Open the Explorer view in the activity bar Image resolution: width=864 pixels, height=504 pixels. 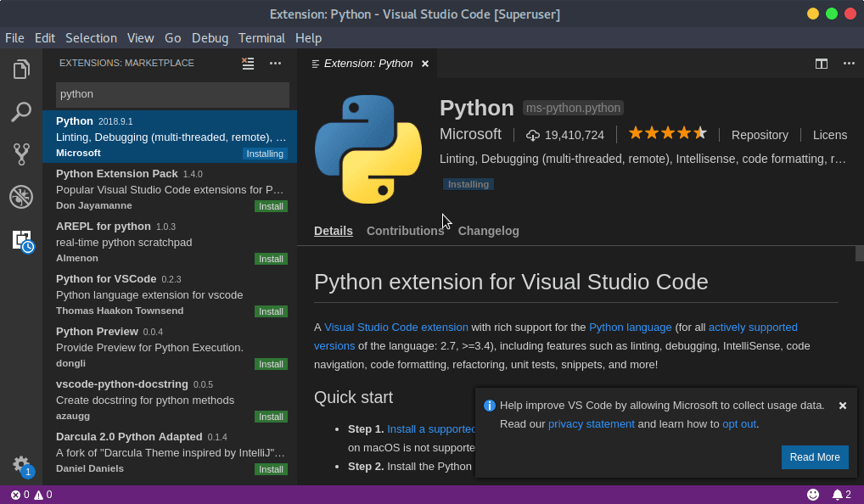pos(21,69)
